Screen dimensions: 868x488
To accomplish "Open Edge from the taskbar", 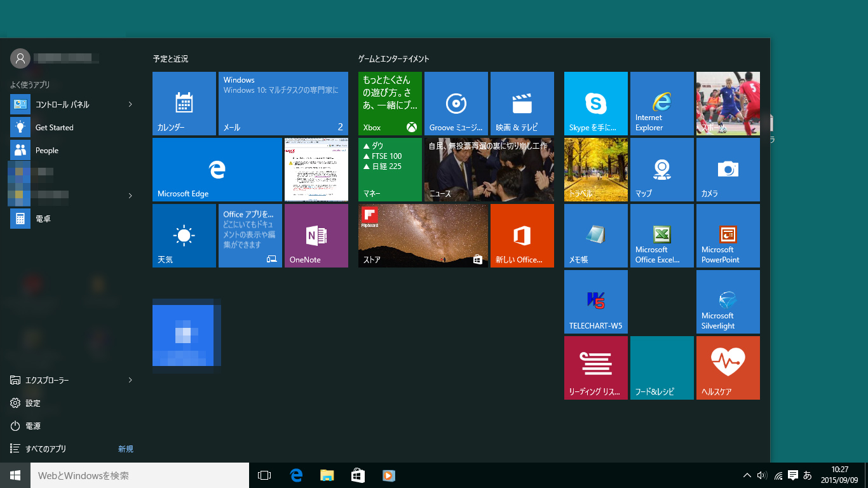I will click(295, 475).
